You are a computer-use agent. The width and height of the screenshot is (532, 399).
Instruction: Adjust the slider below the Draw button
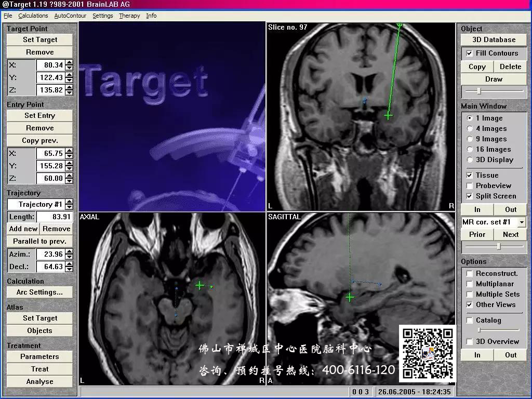point(479,91)
